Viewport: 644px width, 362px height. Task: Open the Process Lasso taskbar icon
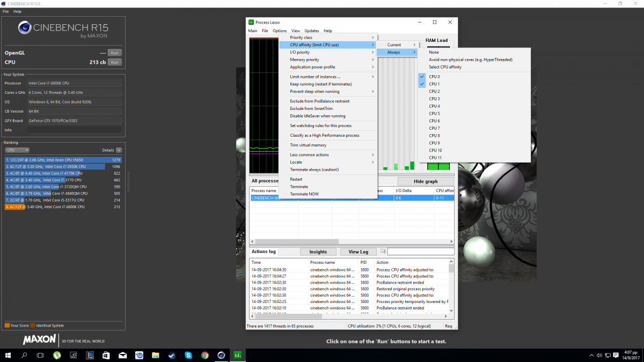(237, 355)
